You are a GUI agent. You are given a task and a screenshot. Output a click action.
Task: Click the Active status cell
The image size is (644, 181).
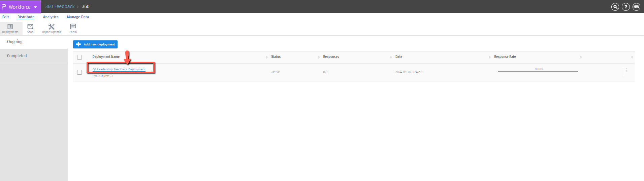(x=276, y=72)
